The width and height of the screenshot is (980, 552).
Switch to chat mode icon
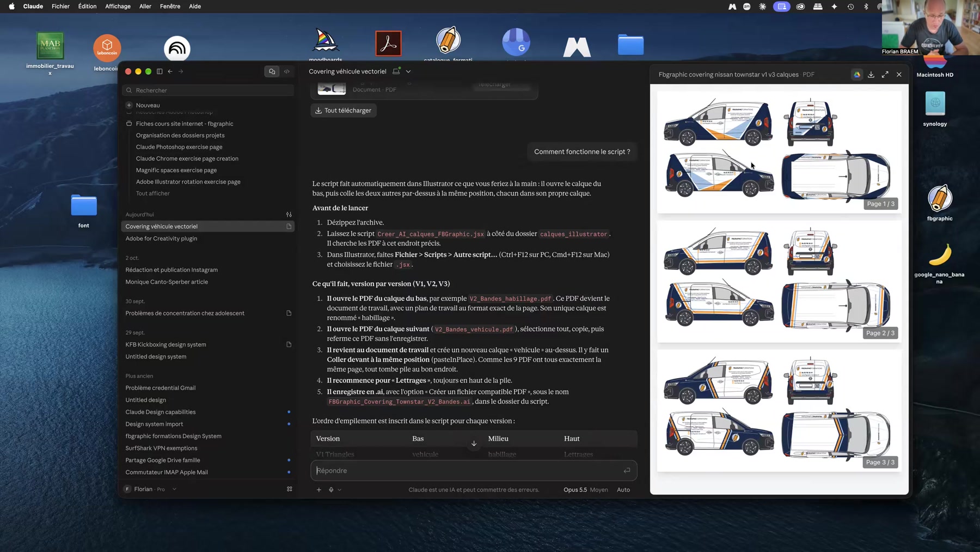tap(272, 71)
